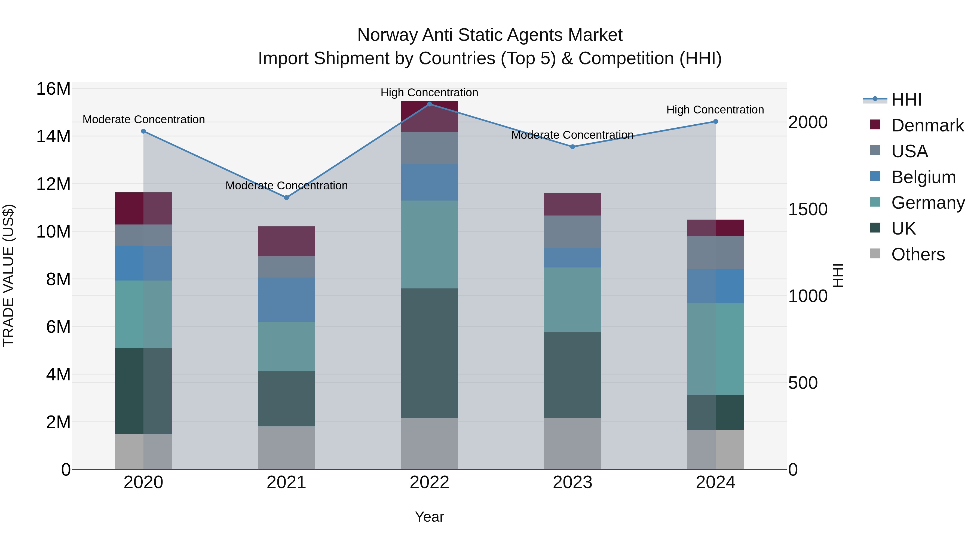This screenshot has width=980, height=551.
Task: Click the 'Norway Anti Static Agents Market' title
Action: [490, 35]
